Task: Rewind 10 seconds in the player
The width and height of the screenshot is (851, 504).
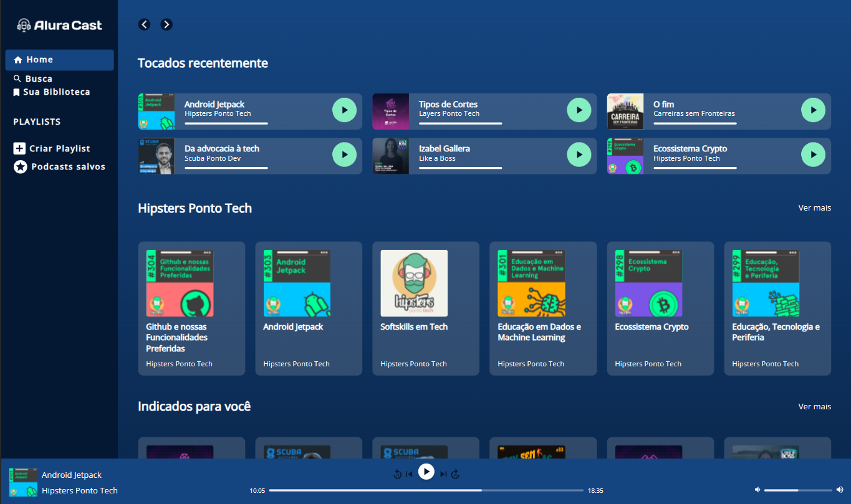Action: 397,473
